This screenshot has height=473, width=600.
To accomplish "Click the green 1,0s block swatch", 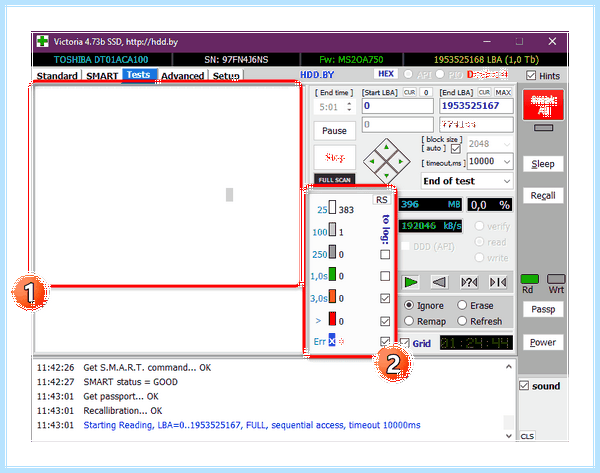I will pos(333,274).
